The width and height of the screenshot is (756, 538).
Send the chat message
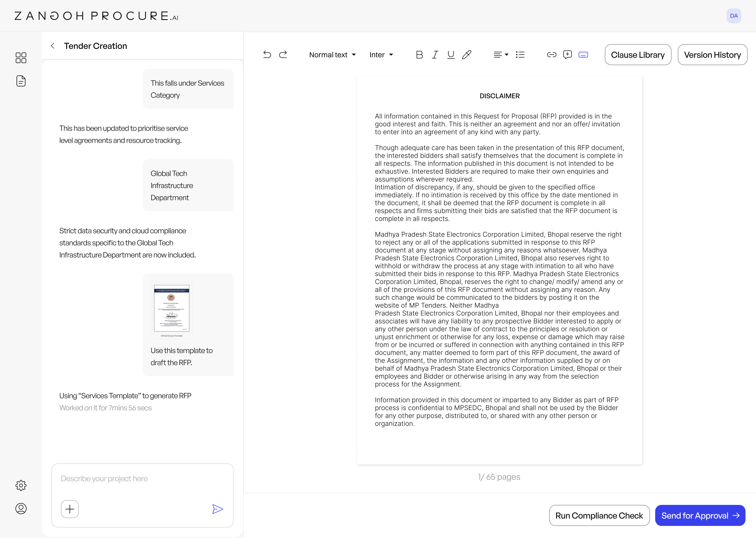click(217, 509)
